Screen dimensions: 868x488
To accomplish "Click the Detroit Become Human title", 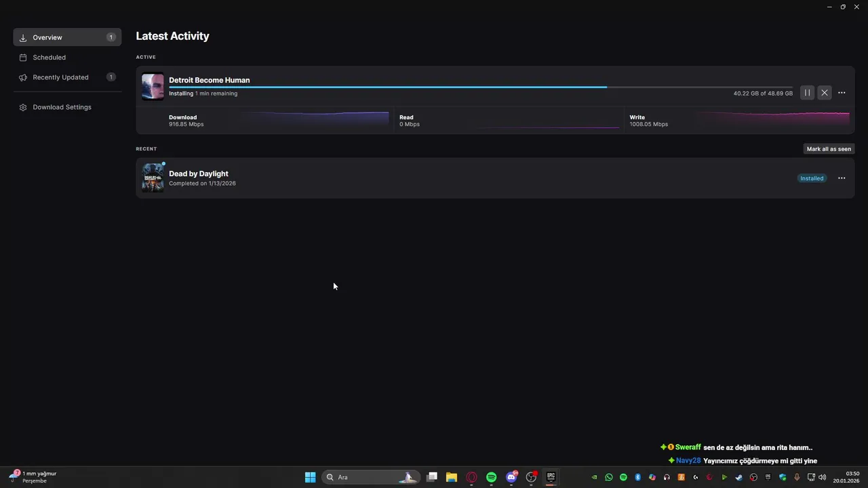I will (x=209, y=80).
